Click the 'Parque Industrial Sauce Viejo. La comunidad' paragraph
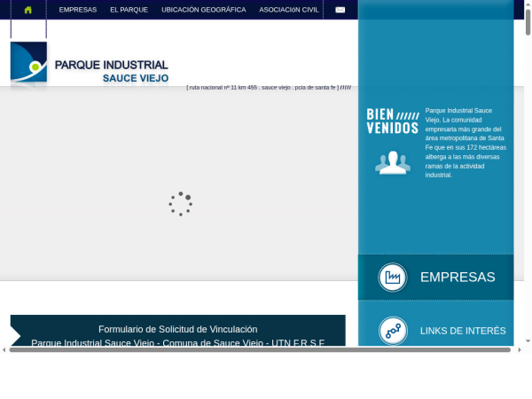The width and height of the screenshot is (532, 399). [465, 143]
